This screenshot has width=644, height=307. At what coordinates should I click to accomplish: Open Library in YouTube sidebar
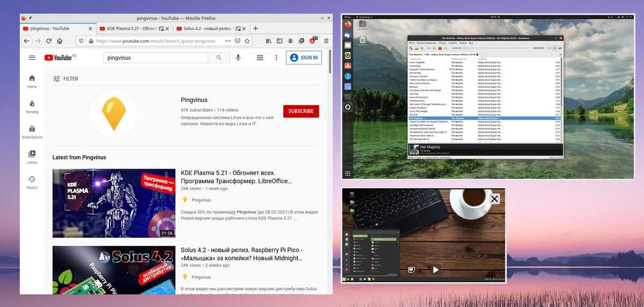(32, 157)
